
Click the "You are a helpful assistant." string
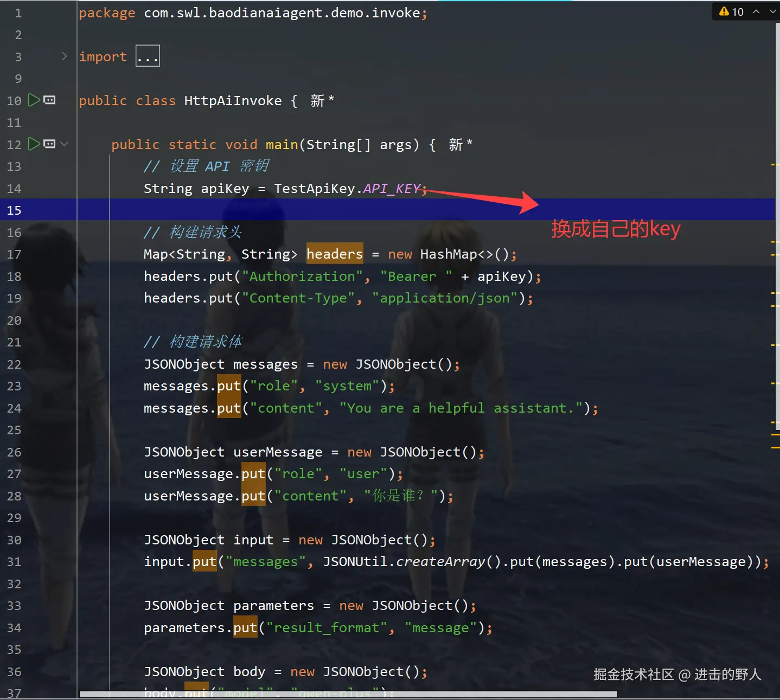tap(461, 408)
